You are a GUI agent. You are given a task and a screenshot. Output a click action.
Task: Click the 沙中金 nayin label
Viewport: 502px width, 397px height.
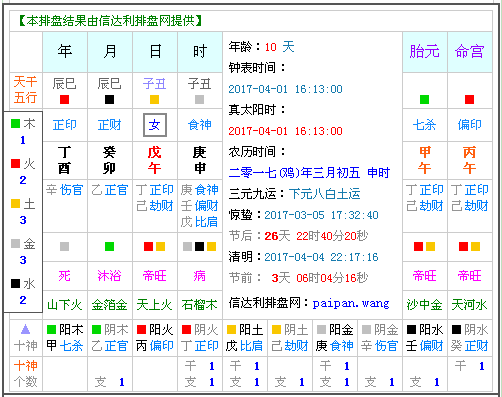pos(424,305)
